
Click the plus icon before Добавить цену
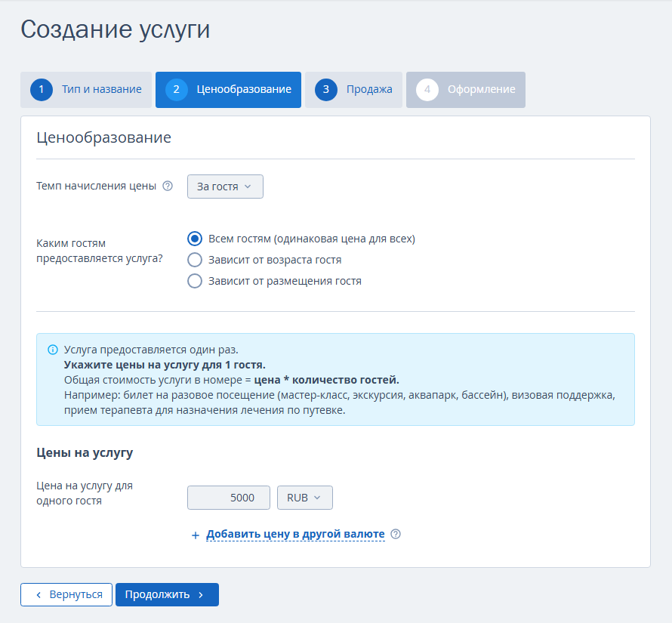click(x=196, y=535)
